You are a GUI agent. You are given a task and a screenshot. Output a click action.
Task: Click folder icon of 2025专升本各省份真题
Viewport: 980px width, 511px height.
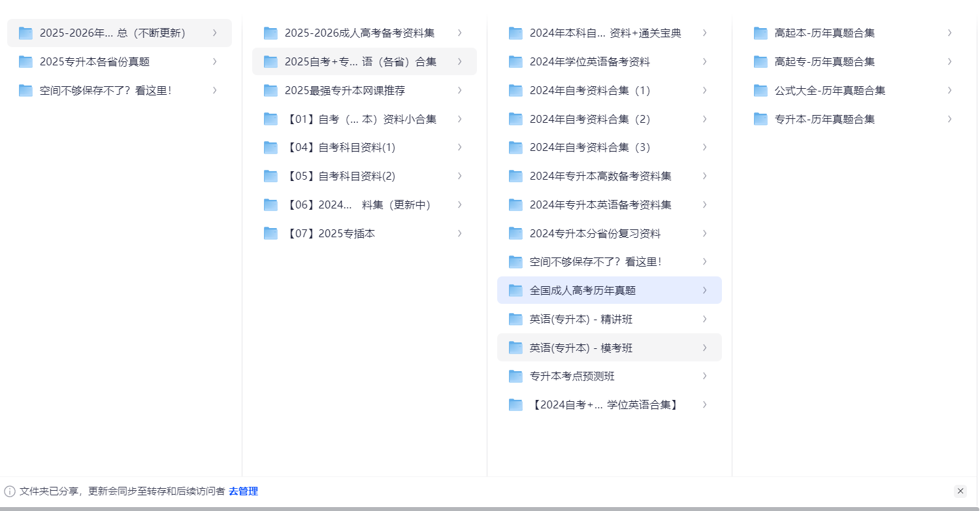click(x=25, y=62)
